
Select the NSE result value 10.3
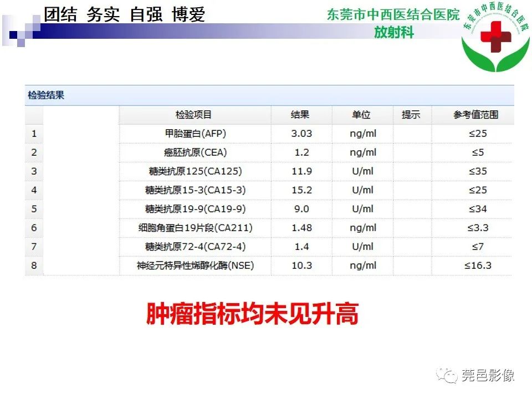301,265
